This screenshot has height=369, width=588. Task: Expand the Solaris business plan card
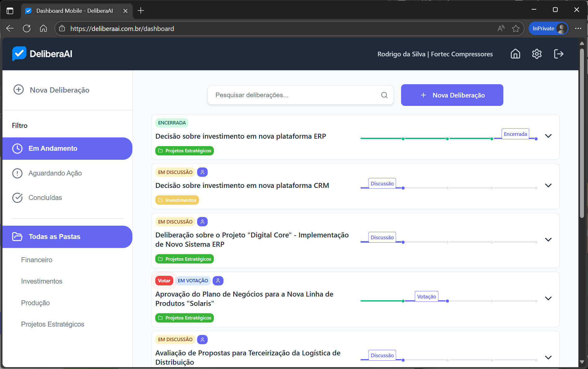click(548, 298)
